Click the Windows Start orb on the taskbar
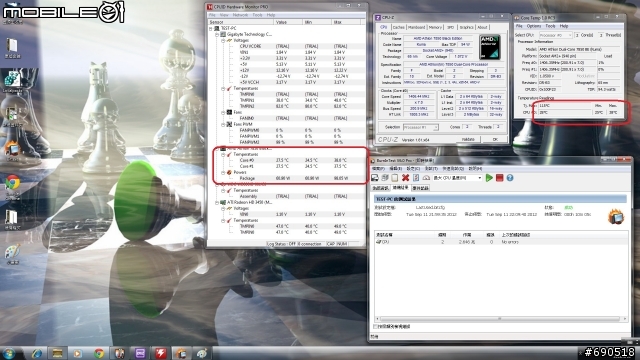This screenshot has width=640, height=360. click(9, 353)
